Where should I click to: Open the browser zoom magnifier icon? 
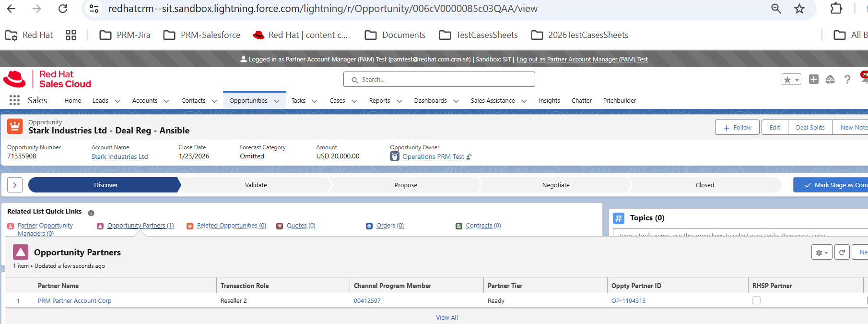tap(776, 9)
